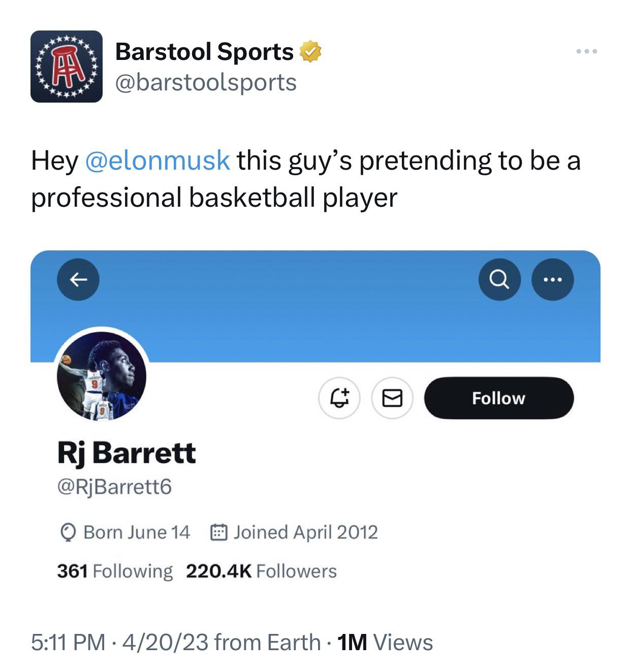
Task: Click the profile search magnifier icon
Action: click(x=499, y=279)
